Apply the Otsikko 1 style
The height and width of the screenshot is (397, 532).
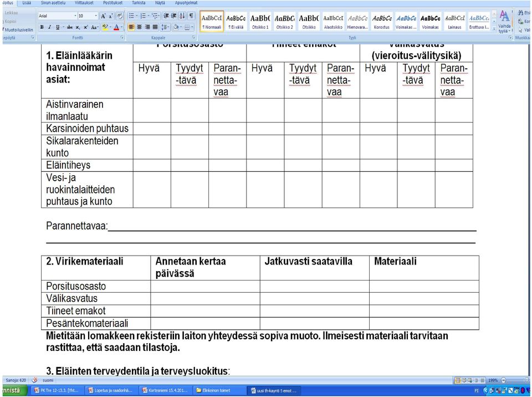pyautogui.click(x=260, y=22)
